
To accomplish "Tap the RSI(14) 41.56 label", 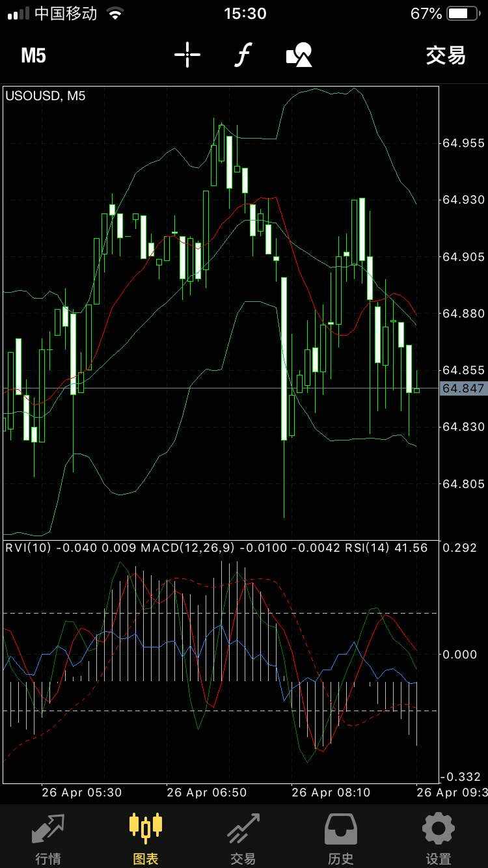I will click(x=387, y=548).
